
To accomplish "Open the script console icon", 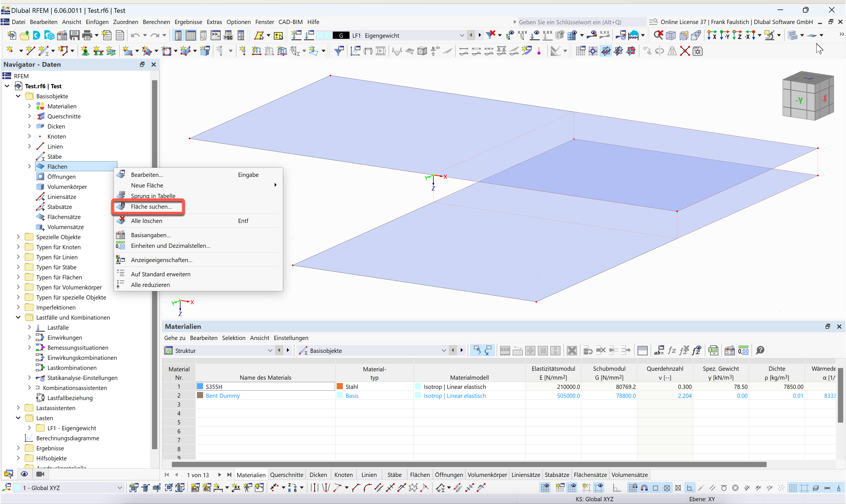I will (216, 35).
